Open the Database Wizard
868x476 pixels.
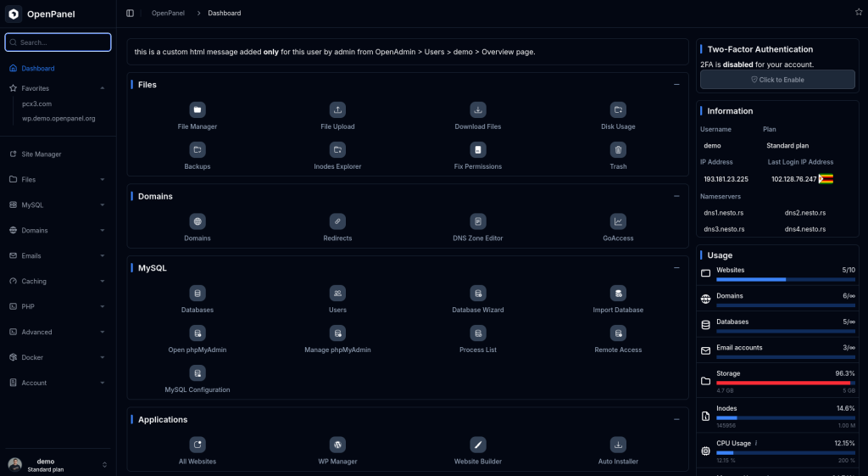pyautogui.click(x=478, y=294)
